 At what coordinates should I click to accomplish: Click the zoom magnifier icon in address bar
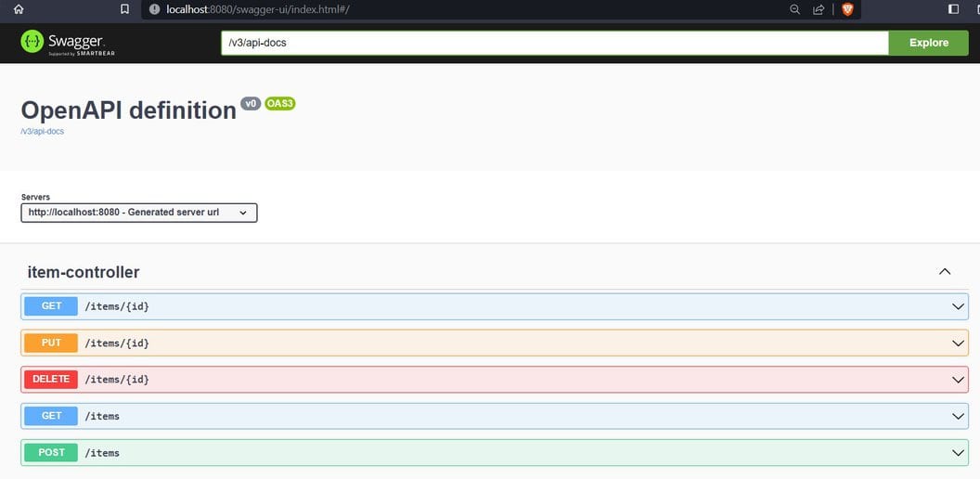pyautogui.click(x=795, y=9)
